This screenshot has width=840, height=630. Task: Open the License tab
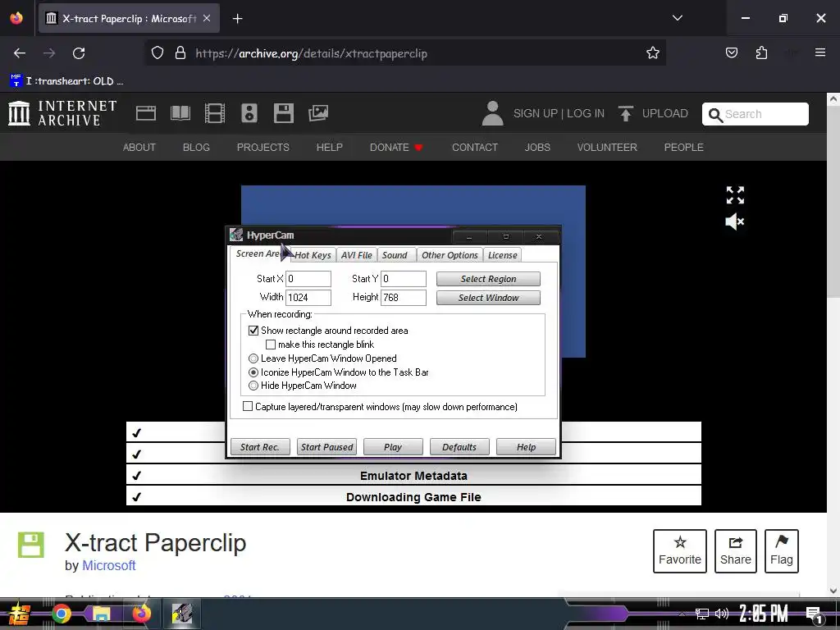(x=503, y=255)
